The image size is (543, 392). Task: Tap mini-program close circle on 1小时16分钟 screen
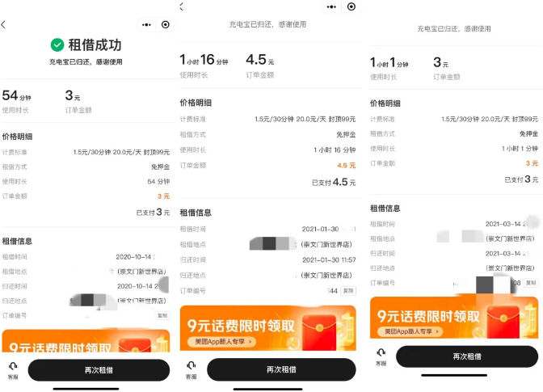point(351,6)
